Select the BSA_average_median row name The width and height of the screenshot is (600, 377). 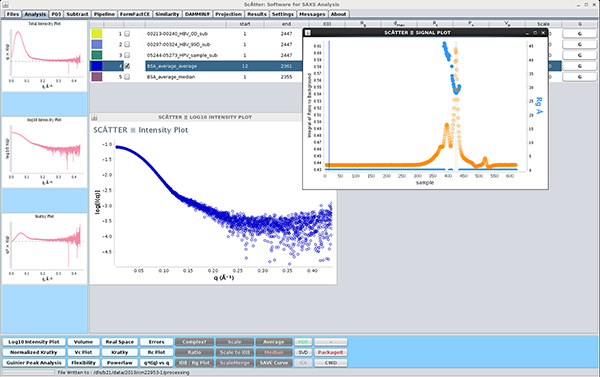[x=171, y=77]
